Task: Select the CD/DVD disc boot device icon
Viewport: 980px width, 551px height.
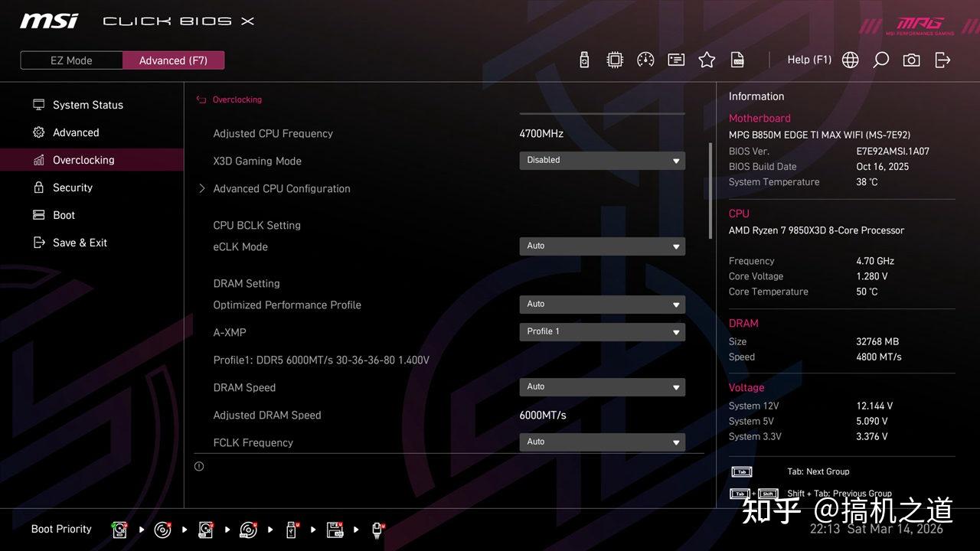Action: [162, 529]
